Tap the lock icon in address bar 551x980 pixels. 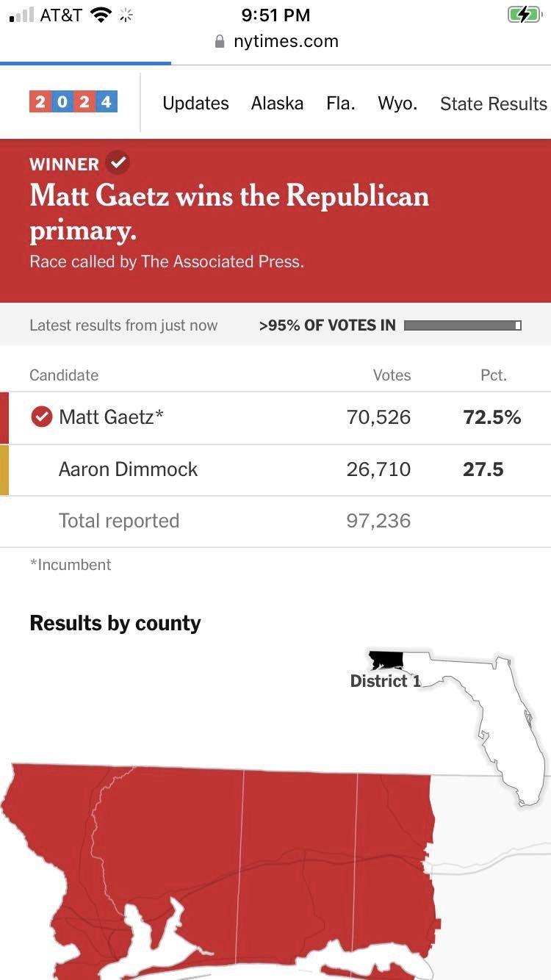click(219, 41)
